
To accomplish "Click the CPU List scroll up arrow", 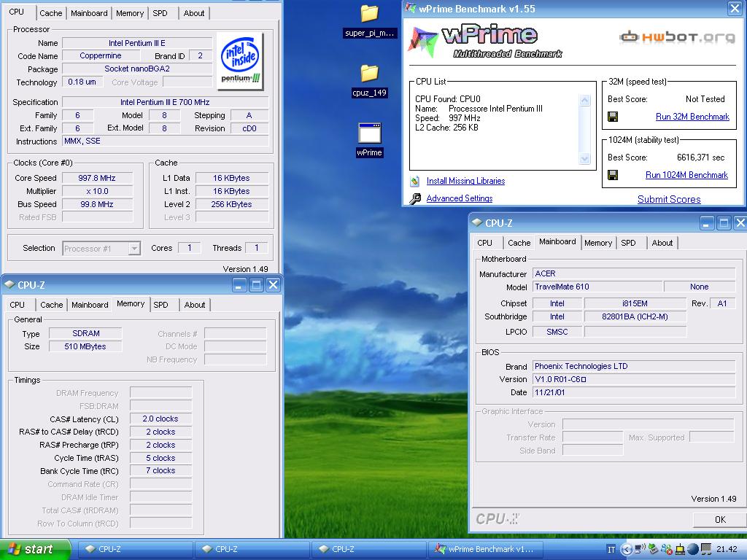I will [x=584, y=100].
